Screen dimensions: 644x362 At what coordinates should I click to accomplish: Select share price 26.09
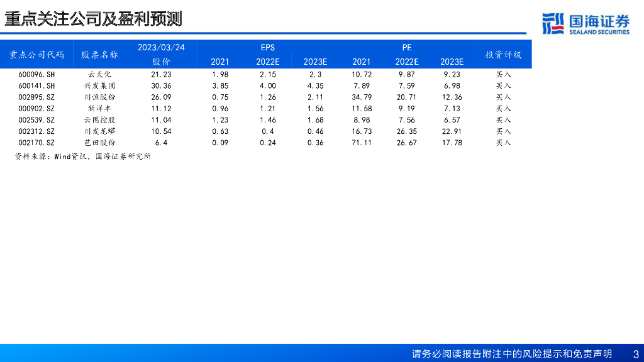(x=161, y=97)
